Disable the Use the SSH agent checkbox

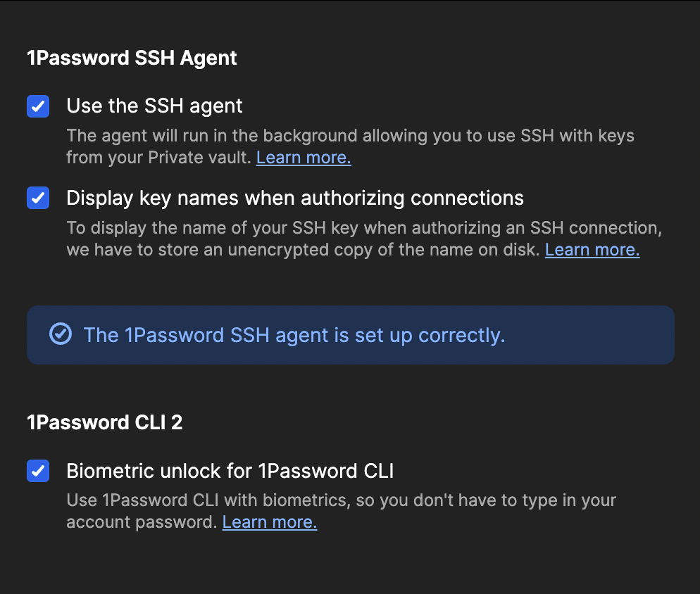38,106
